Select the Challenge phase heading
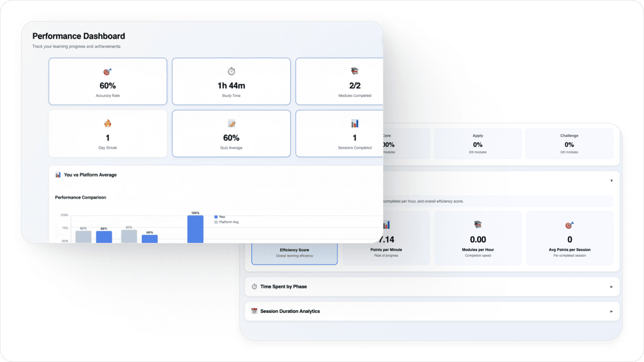 point(569,135)
